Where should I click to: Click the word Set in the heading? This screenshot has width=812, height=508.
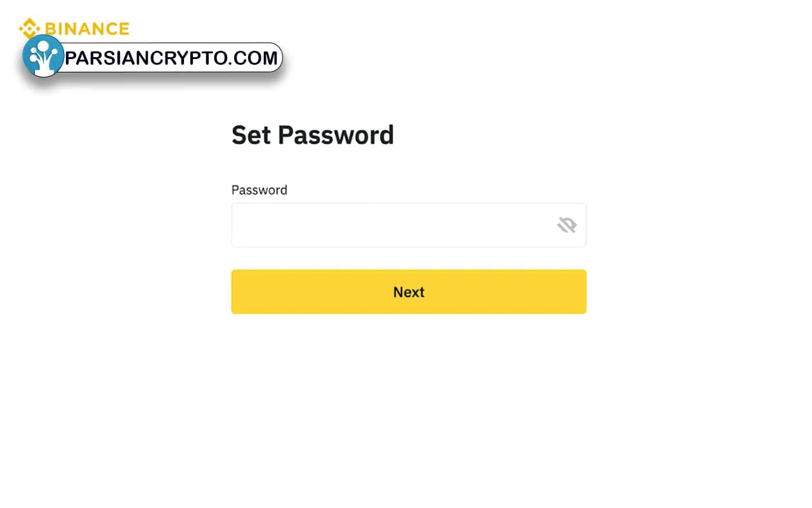pyautogui.click(x=251, y=135)
